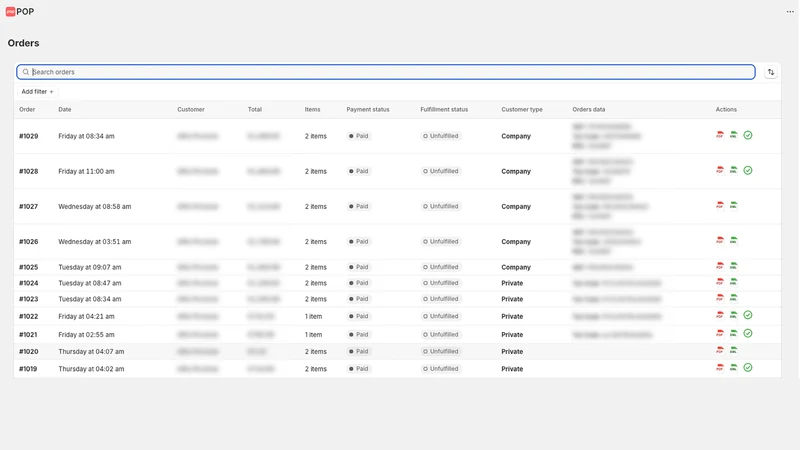This screenshot has height=450, width=800.
Task: Click the Customer type column header
Action: click(x=522, y=110)
